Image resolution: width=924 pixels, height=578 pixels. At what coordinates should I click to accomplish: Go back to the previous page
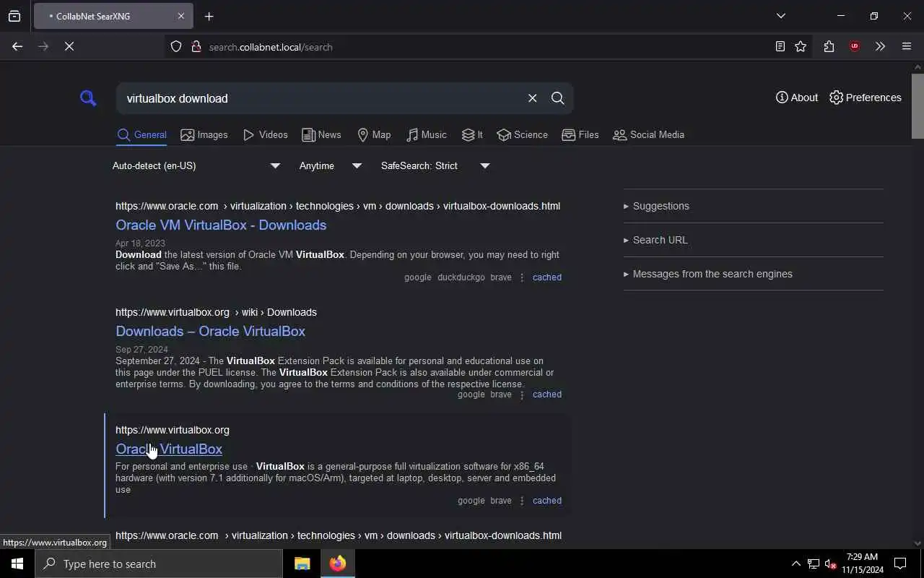pyautogui.click(x=17, y=46)
